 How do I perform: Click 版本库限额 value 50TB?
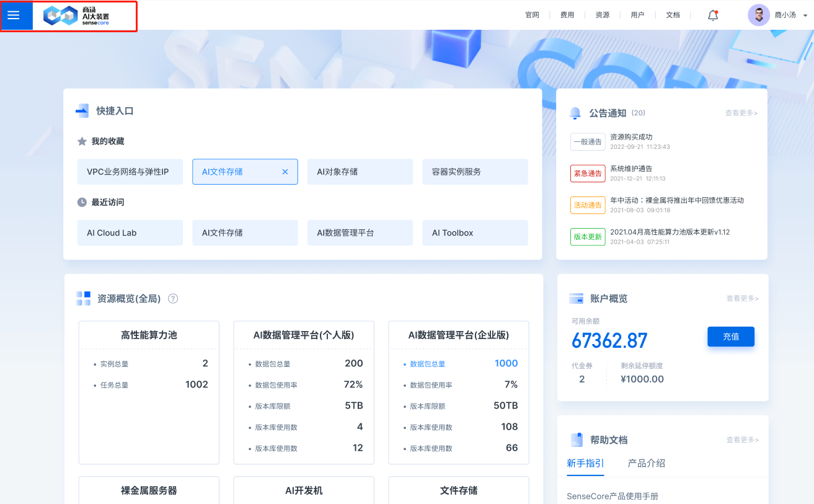tap(506, 405)
